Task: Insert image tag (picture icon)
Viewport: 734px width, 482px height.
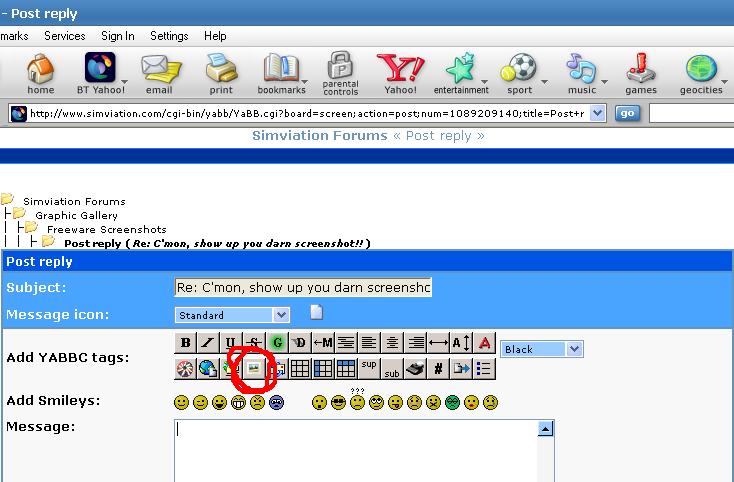Action: click(254, 369)
